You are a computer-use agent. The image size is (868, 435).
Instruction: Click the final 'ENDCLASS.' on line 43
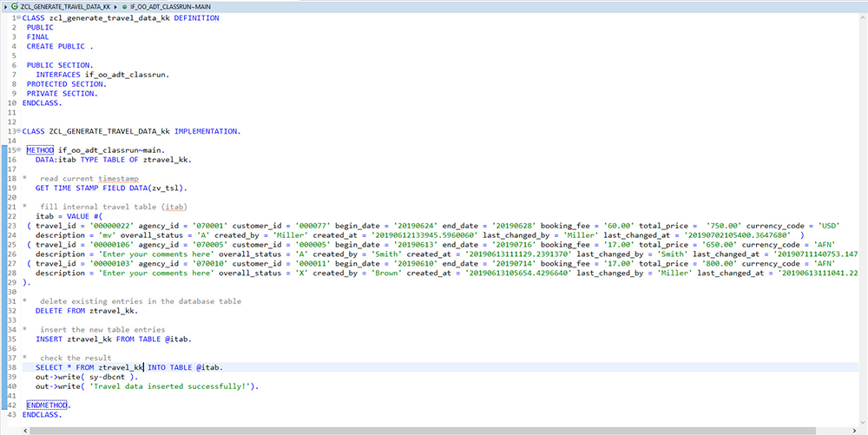pyautogui.click(x=42, y=414)
